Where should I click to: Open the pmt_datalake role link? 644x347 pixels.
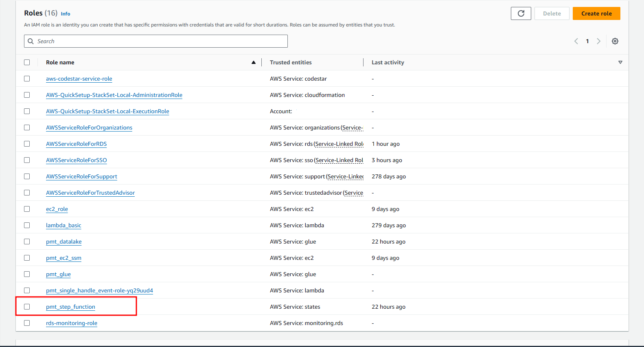coord(64,242)
